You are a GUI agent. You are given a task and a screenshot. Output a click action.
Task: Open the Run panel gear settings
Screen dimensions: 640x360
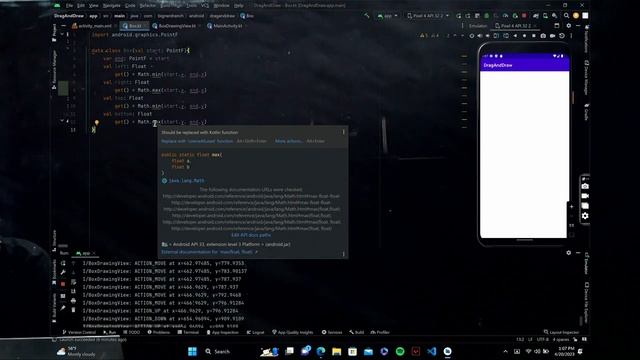[569, 253]
